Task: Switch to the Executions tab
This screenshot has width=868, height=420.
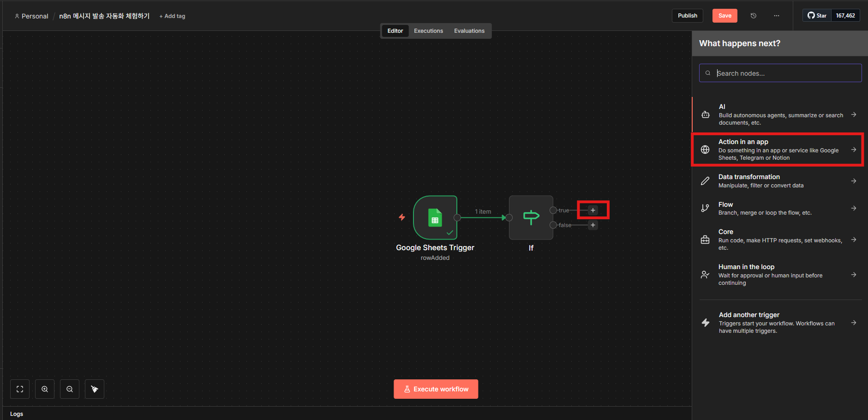Action: point(428,31)
